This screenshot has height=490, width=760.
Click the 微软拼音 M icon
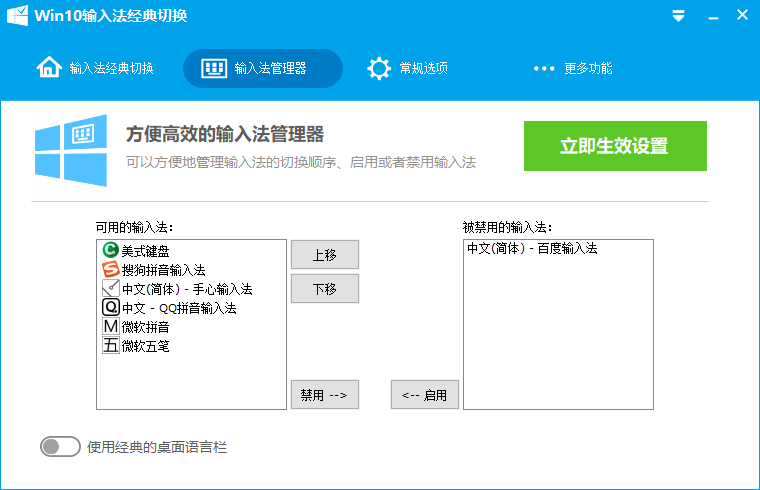[110, 327]
